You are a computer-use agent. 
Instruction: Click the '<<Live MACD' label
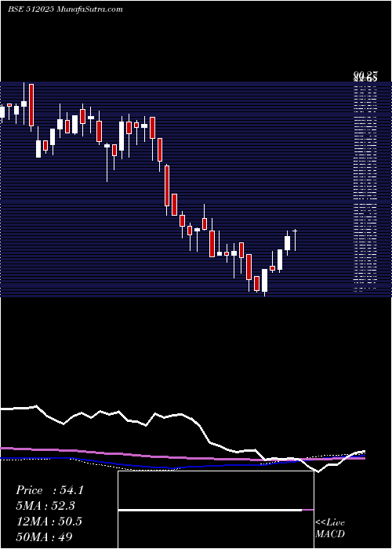coord(330,529)
